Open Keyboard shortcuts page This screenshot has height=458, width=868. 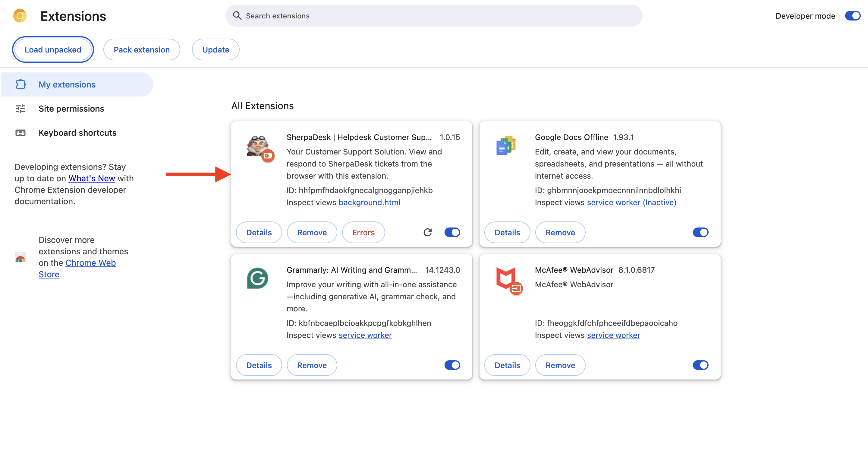pyautogui.click(x=77, y=132)
